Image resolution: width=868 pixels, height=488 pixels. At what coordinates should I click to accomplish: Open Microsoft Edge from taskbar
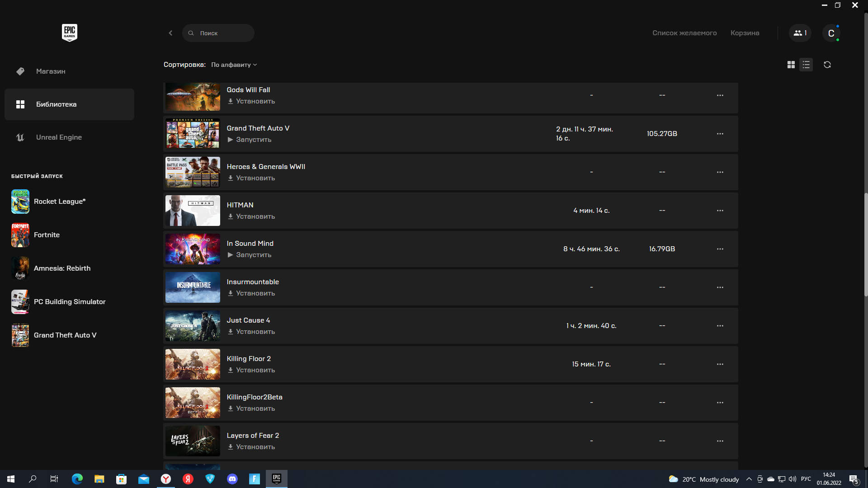pyautogui.click(x=77, y=479)
